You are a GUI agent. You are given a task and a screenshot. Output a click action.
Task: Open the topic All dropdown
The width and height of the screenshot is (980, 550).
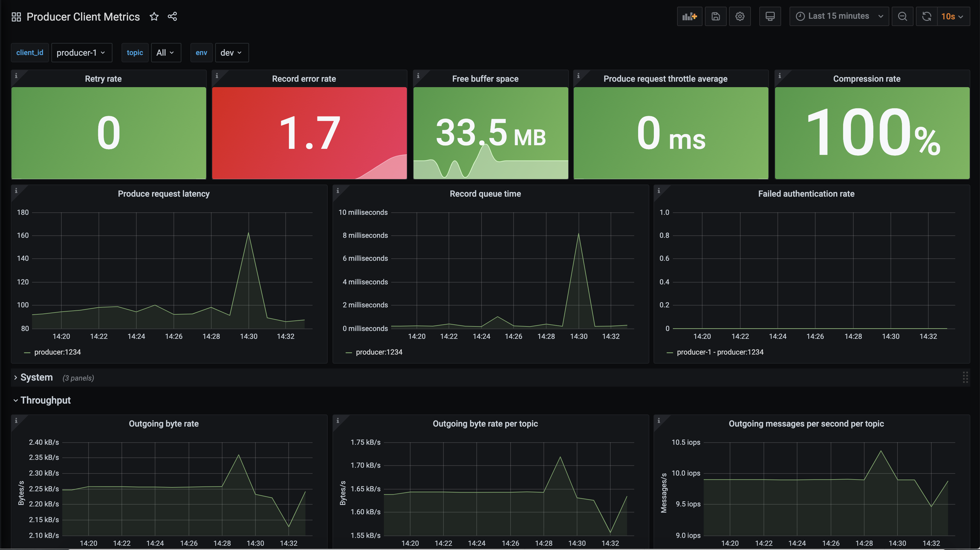coord(165,53)
